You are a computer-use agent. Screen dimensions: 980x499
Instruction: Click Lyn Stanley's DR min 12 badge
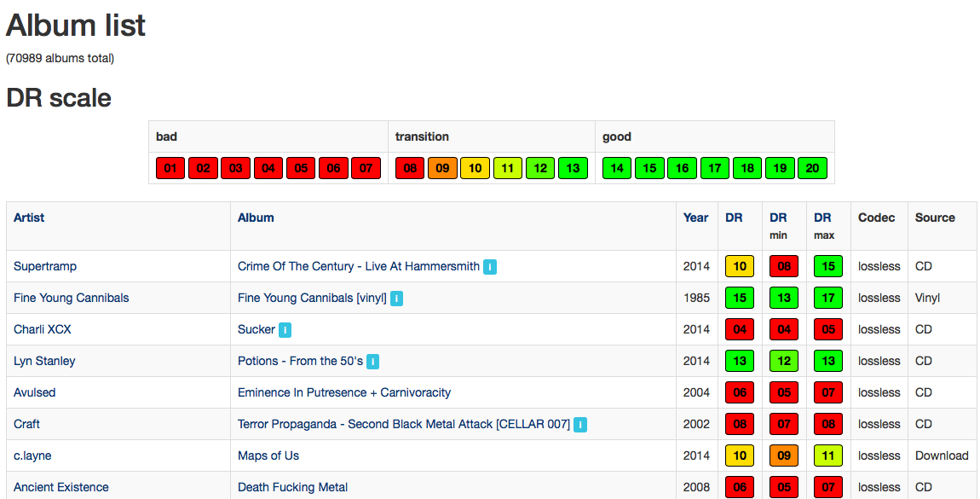point(784,361)
